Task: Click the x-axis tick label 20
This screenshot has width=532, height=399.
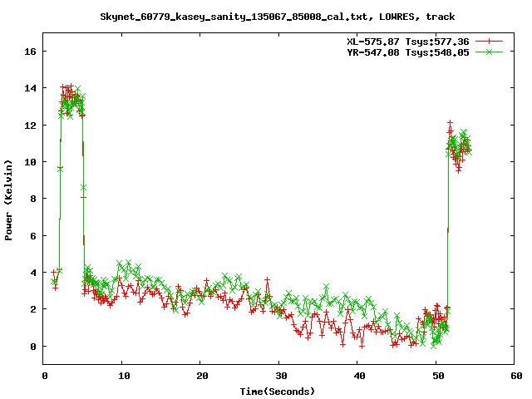Action: pos(202,376)
